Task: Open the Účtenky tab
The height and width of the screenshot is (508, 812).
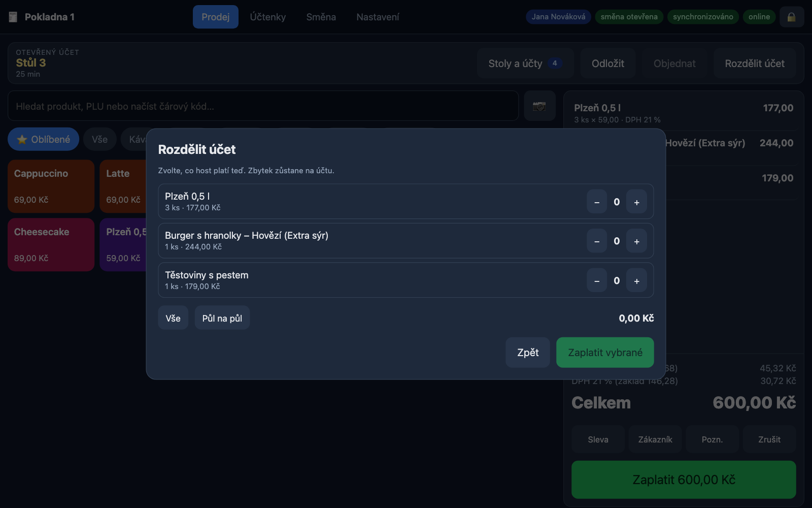Action: point(268,17)
